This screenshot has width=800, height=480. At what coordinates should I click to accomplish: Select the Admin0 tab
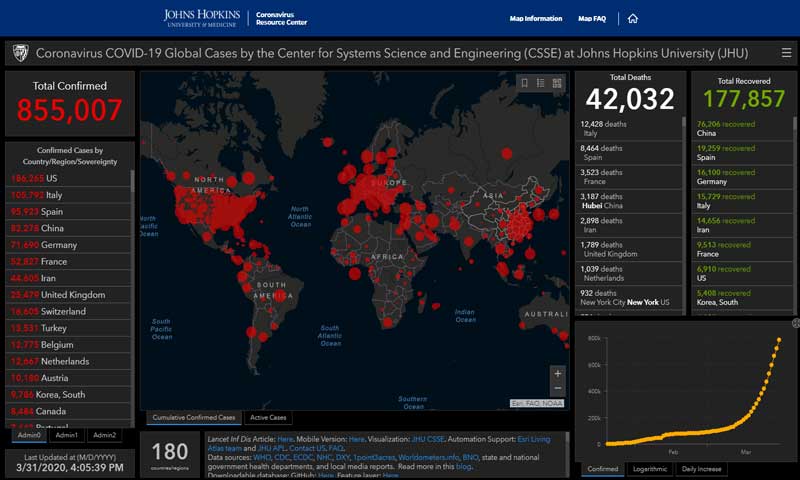pos(29,435)
